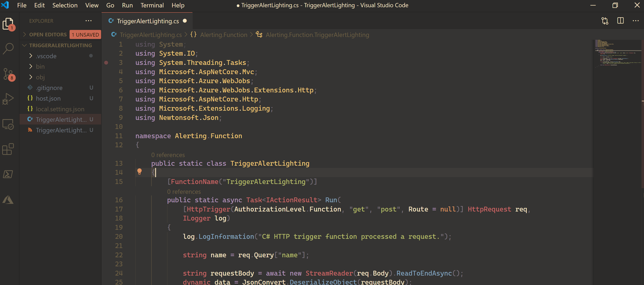Click the Open Changes compare icon in the editor toolbar
644x285 pixels.
[605, 21]
